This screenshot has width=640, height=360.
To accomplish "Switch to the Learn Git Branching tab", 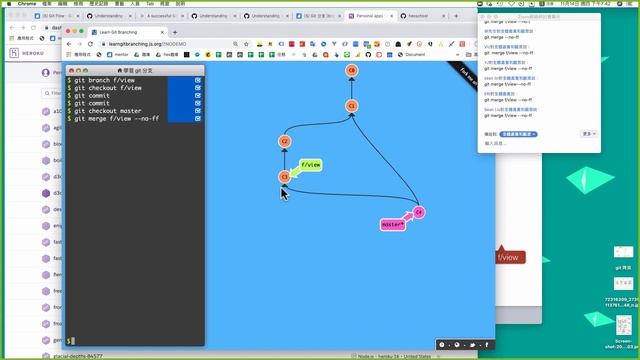I will 127,32.
